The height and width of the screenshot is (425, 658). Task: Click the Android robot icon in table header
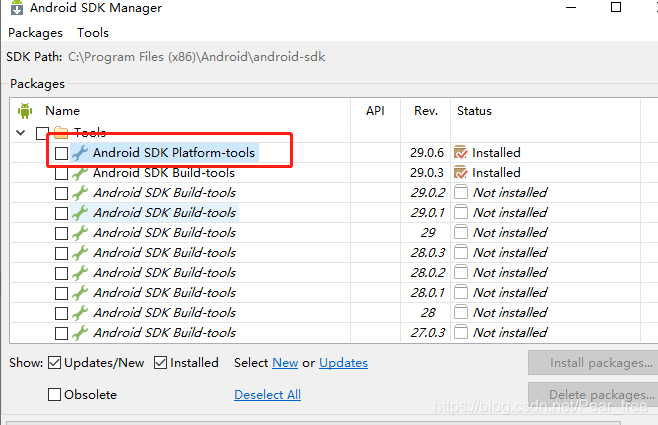coord(25,111)
